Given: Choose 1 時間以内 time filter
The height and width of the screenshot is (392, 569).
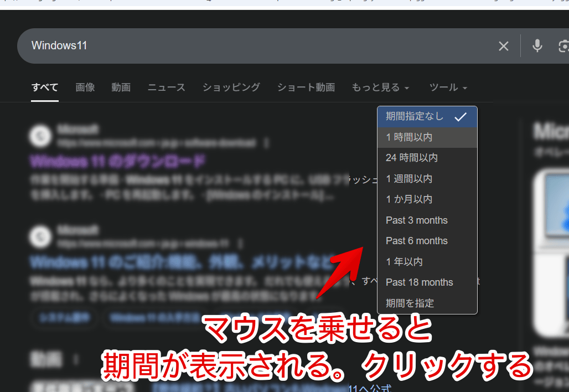Looking at the screenshot, I should coord(427,137).
